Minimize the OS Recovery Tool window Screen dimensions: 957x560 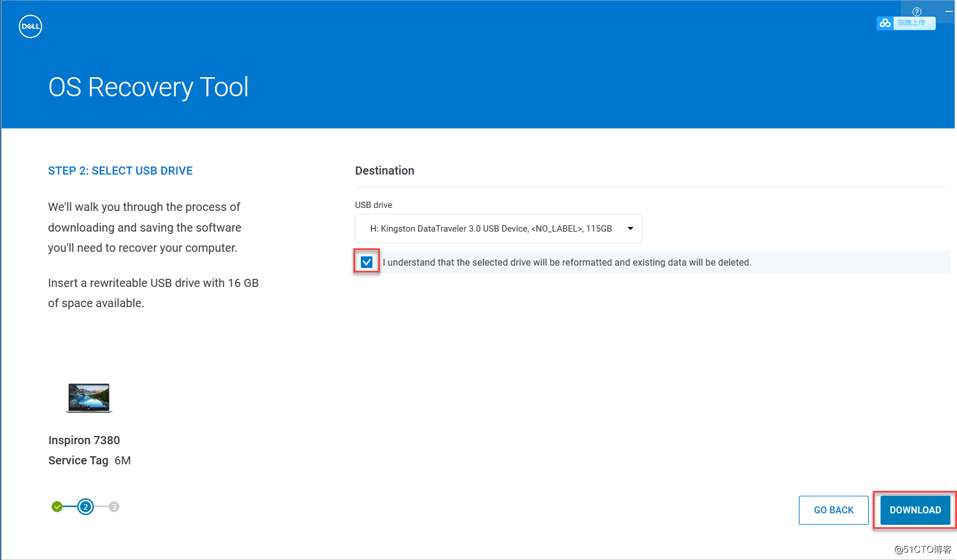(x=949, y=12)
